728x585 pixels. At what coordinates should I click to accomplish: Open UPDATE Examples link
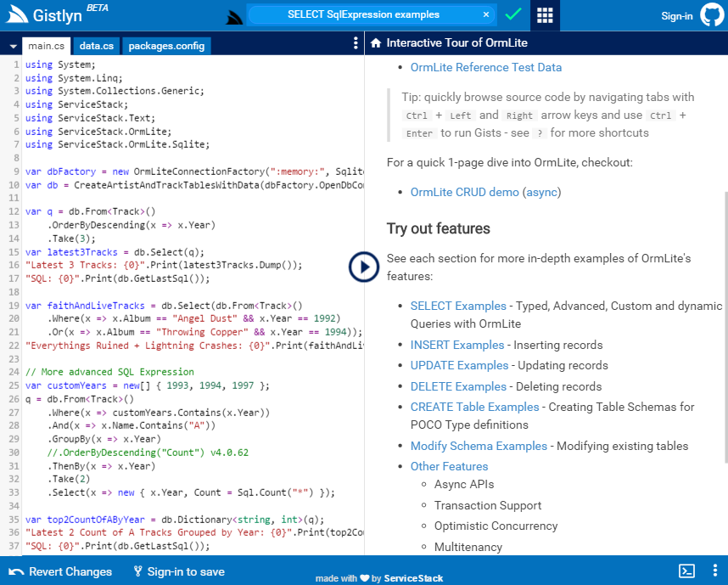[x=459, y=365]
